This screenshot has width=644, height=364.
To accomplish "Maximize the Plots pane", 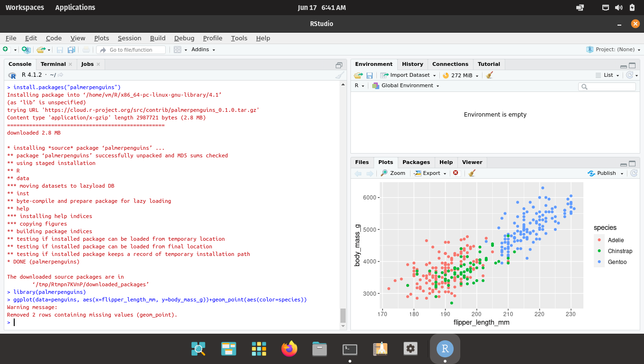I will tap(632, 164).
